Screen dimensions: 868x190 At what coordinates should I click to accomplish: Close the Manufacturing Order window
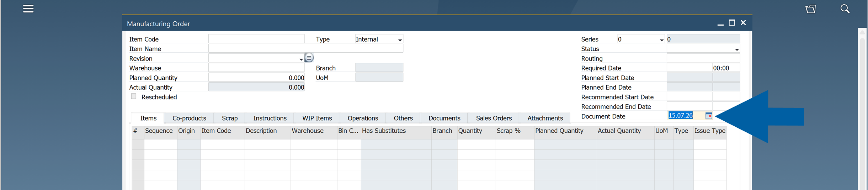pos(743,23)
